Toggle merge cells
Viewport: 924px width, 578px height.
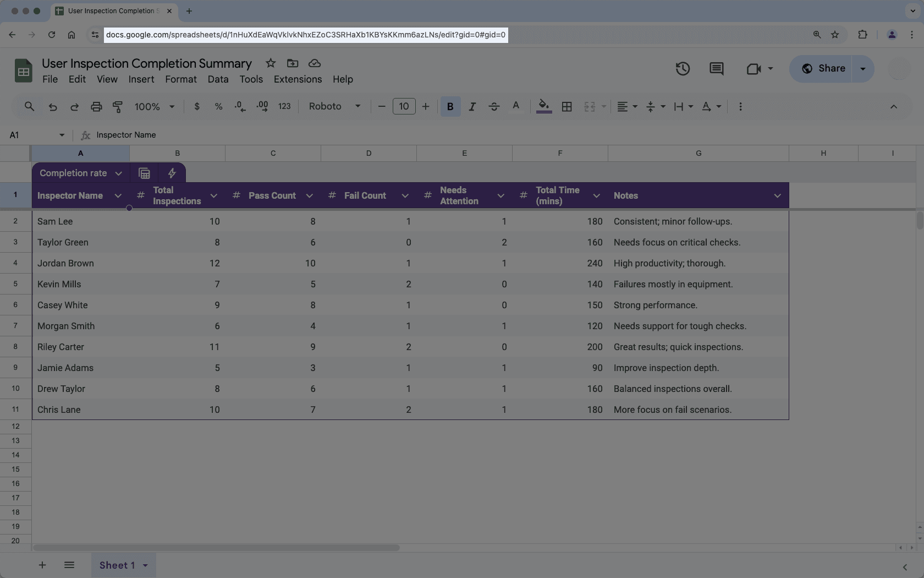pos(590,106)
